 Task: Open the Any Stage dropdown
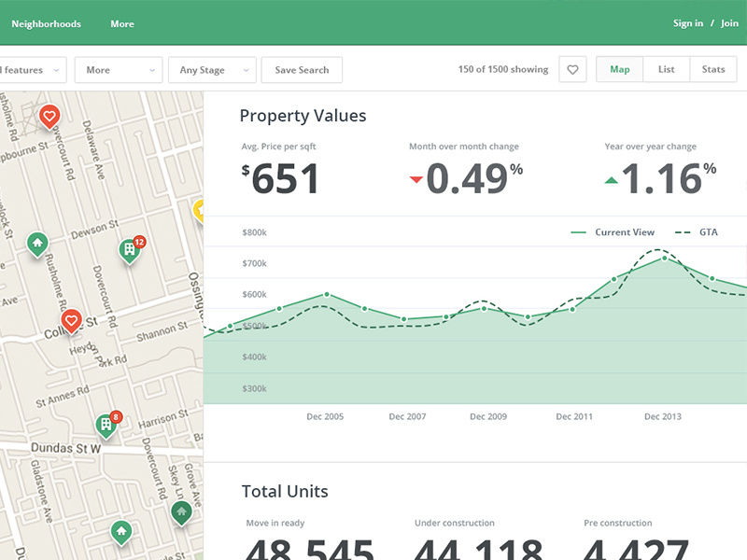coord(210,69)
